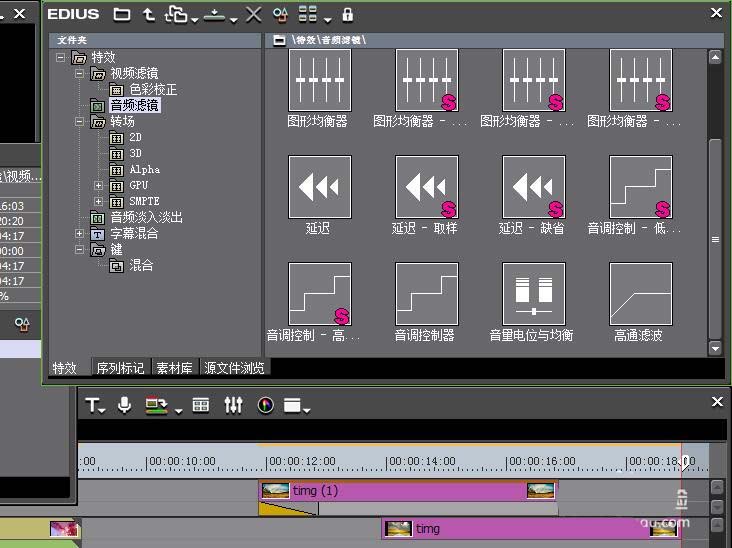Select the 高通滤波 effect icon
Screen dimensions: 732x548
[x=641, y=294]
